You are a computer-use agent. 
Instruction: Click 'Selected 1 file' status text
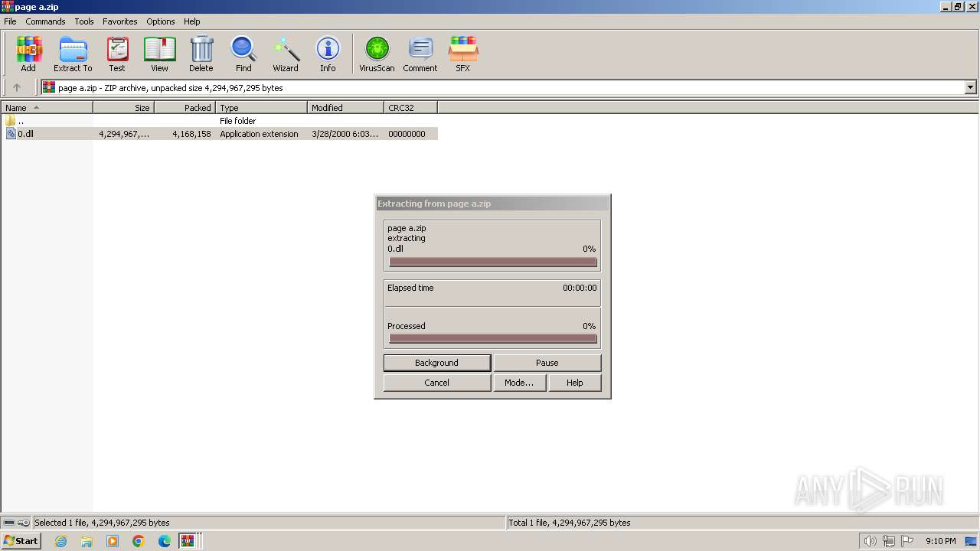[x=102, y=523]
